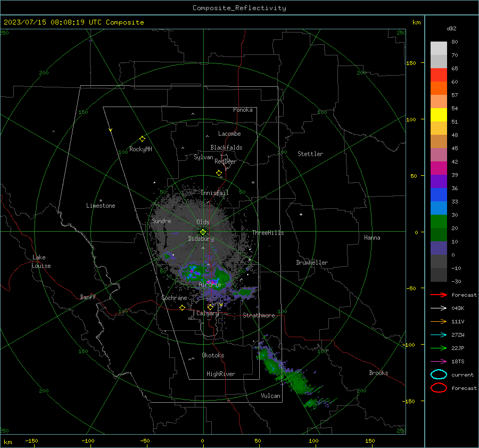Click the Lake Louise label

(x=41, y=262)
